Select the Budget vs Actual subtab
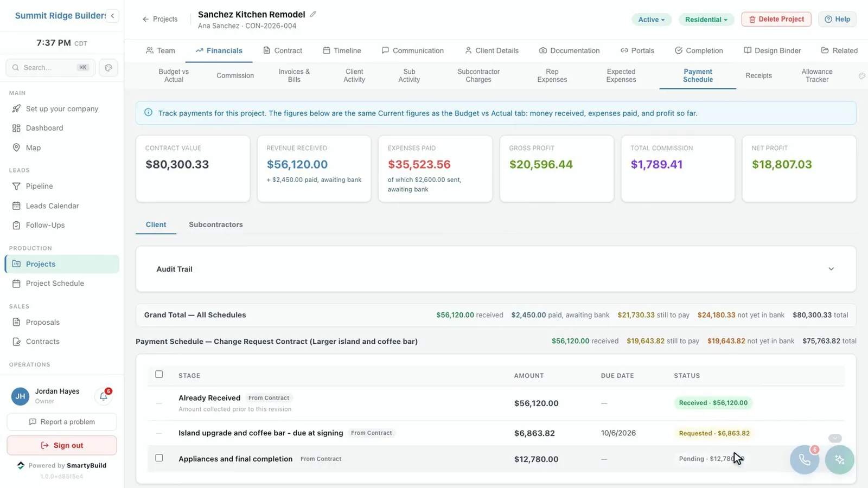Screen dimensions: 868x488 (x=174, y=75)
